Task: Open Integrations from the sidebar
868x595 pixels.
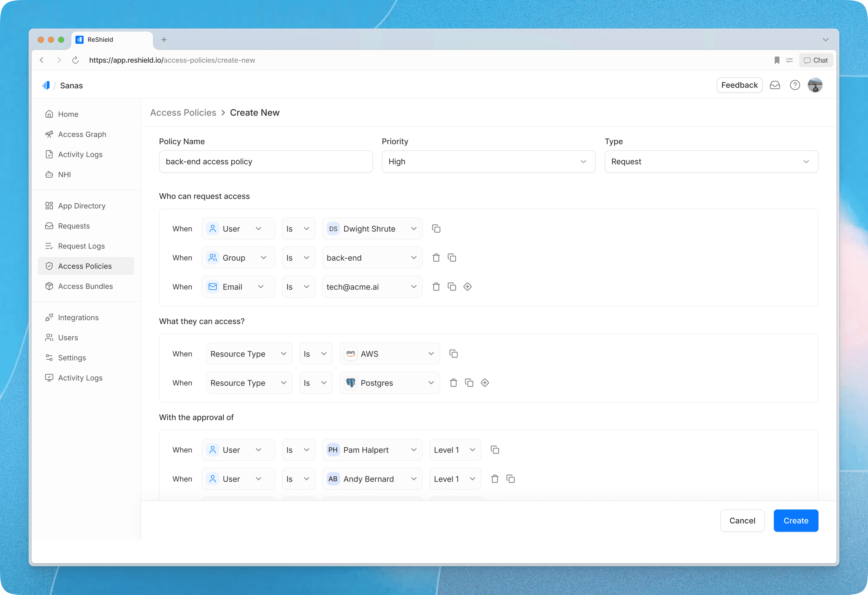Action: coord(78,317)
